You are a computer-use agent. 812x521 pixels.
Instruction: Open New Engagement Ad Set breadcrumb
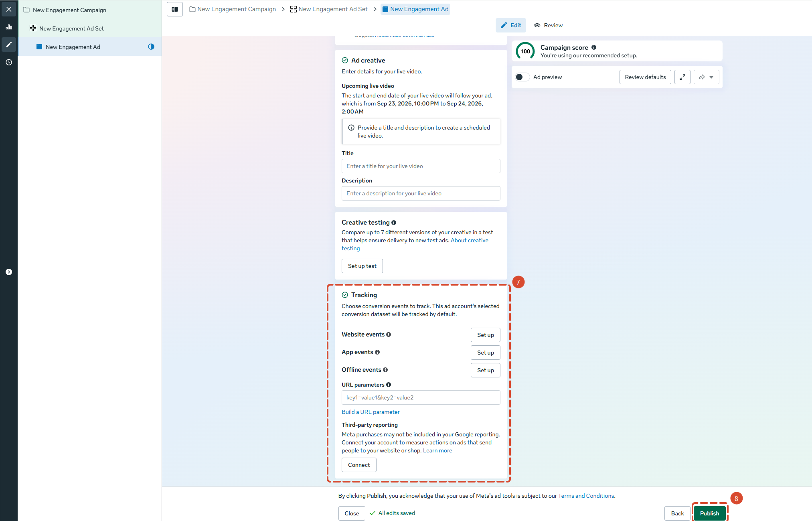point(329,9)
